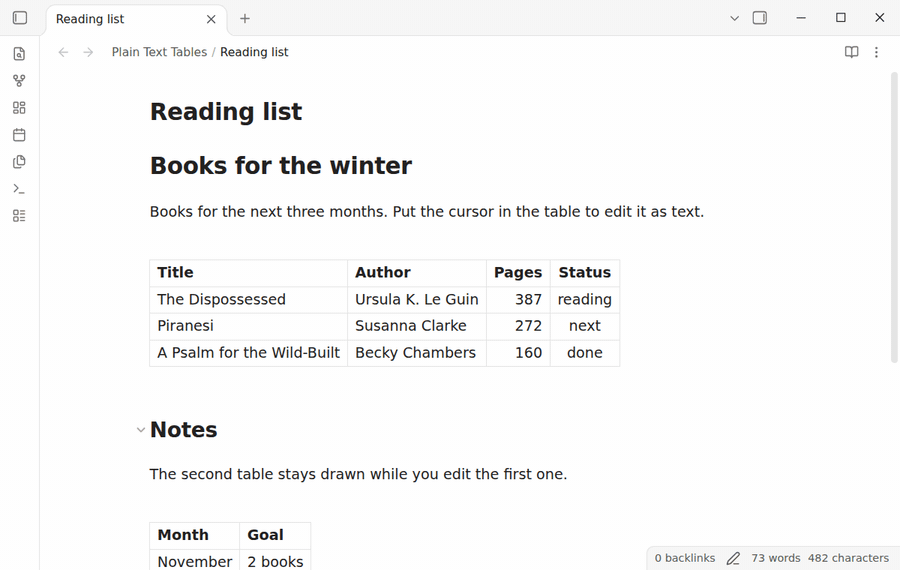This screenshot has width=900, height=570.
Task: Click the 160 pages cell
Action: click(x=518, y=353)
